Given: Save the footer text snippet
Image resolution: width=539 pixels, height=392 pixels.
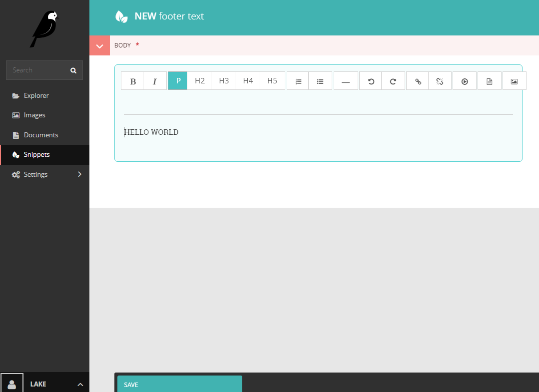Looking at the screenshot, I should point(180,384).
